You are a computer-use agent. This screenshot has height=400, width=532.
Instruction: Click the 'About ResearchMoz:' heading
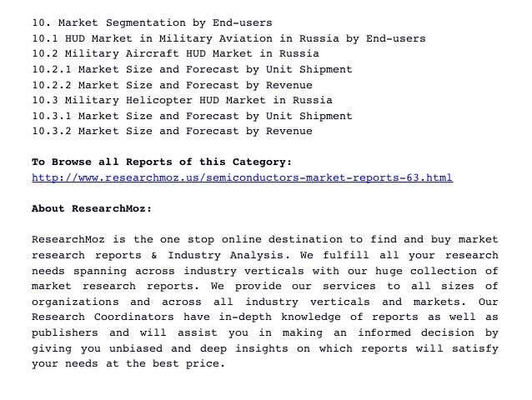coord(92,208)
